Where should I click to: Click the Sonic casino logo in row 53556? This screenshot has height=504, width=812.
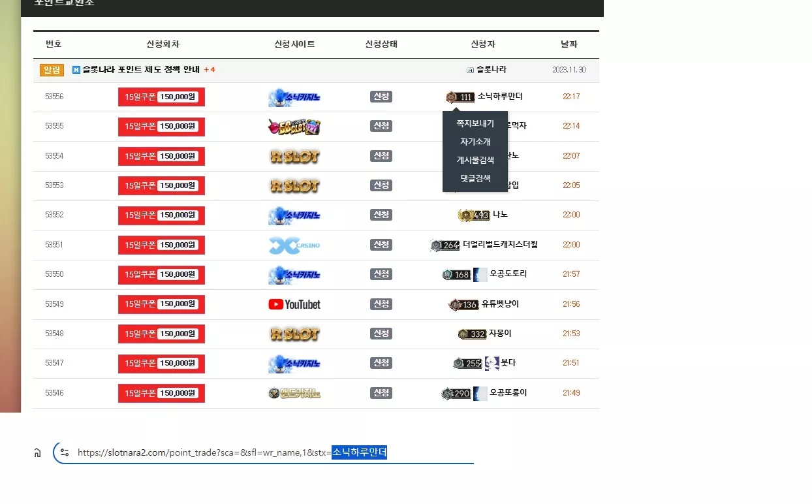294,97
